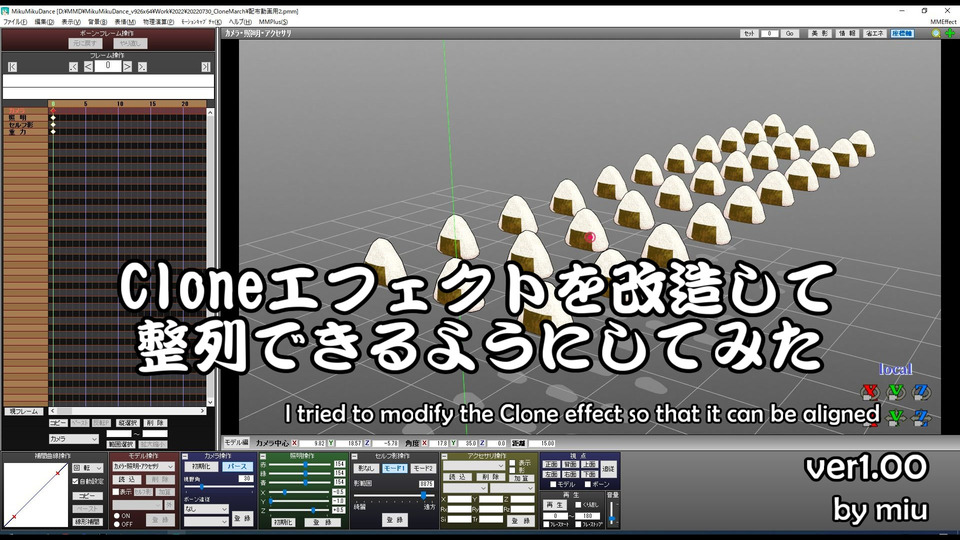Select the モード1 shadow mode button
This screenshot has height=540, width=960.
(x=395, y=468)
